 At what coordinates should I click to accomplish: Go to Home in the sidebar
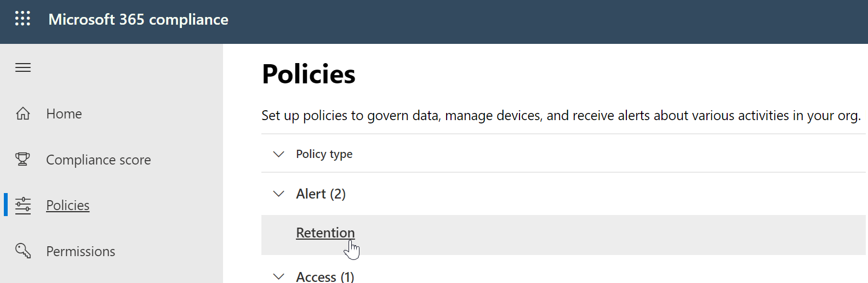(x=64, y=114)
